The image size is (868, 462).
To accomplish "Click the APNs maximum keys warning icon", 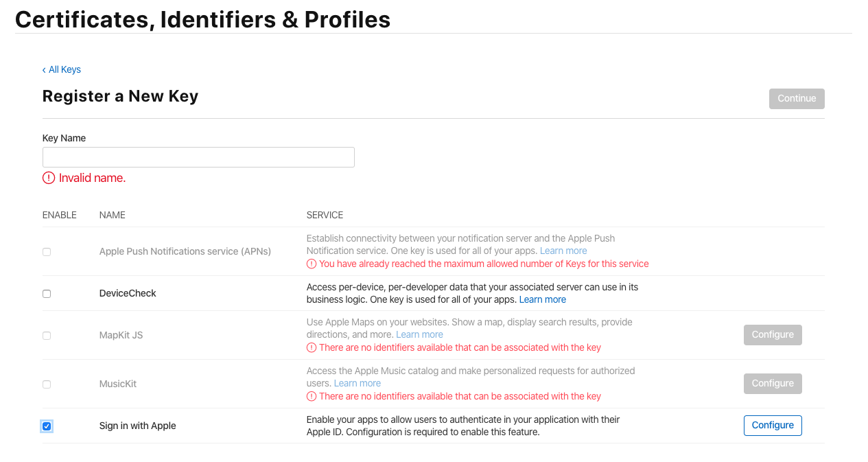I will (x=312, y=264).
